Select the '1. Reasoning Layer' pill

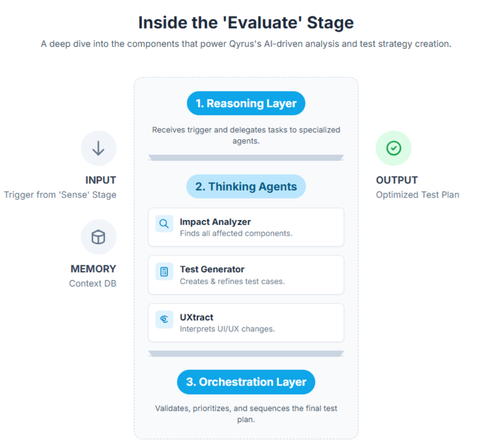[246, 103]
